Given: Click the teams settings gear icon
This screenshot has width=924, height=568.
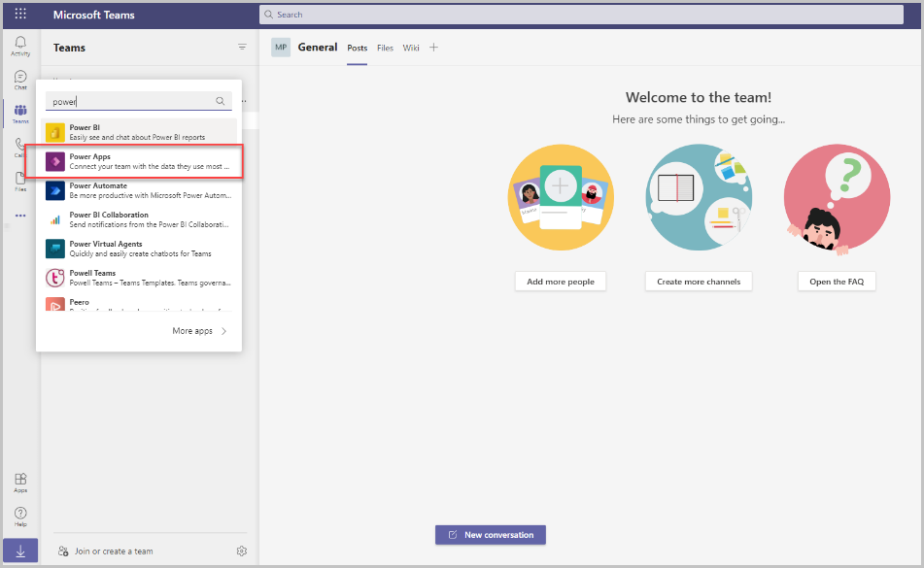Looking at the screenshot, I should tap(241, 551).
